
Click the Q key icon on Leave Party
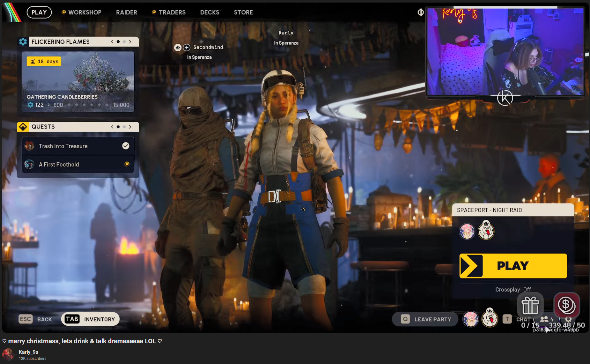click(405, 319)
